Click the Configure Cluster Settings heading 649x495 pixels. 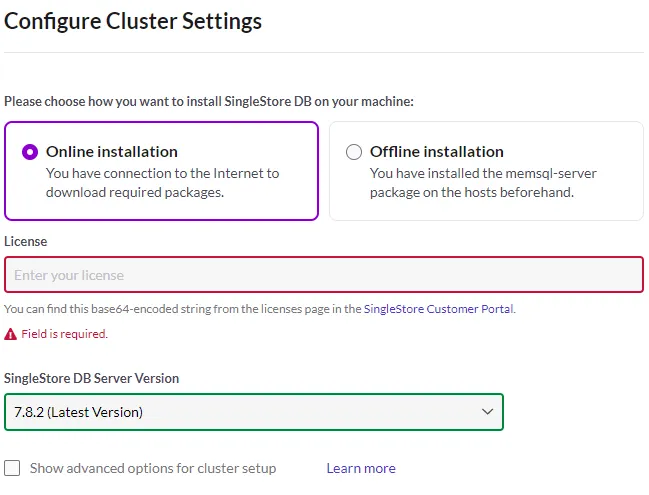[133, 21]
